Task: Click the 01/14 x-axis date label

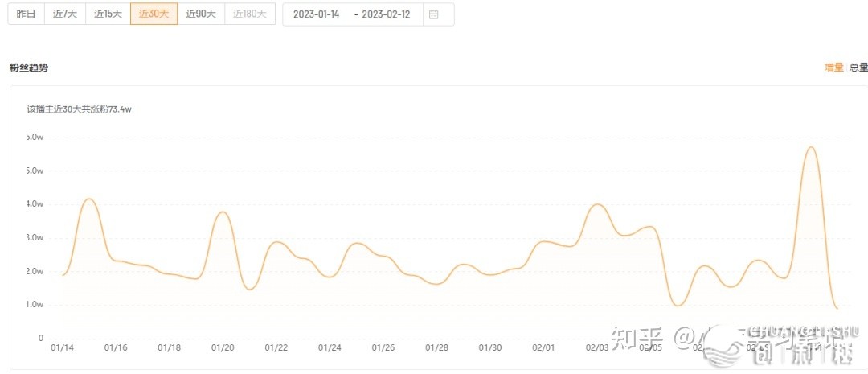Action: pyautogui.click(x=62, y=347)
